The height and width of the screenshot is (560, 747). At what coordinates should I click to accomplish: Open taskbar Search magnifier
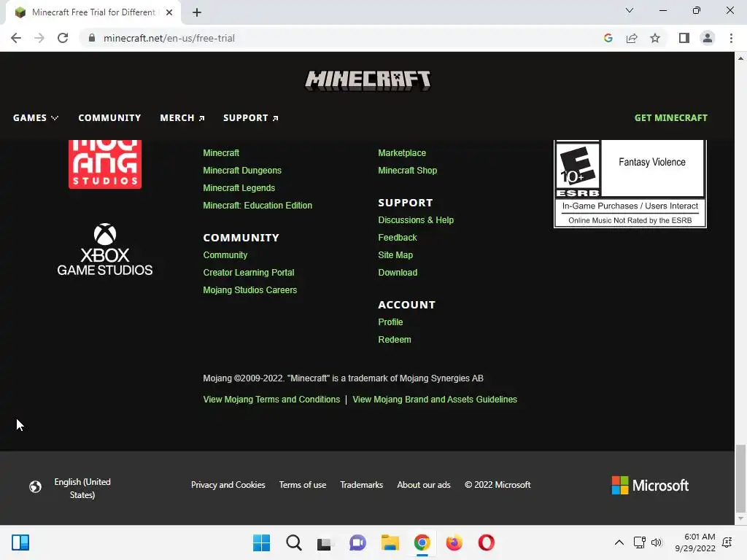[x=294, y=542]
